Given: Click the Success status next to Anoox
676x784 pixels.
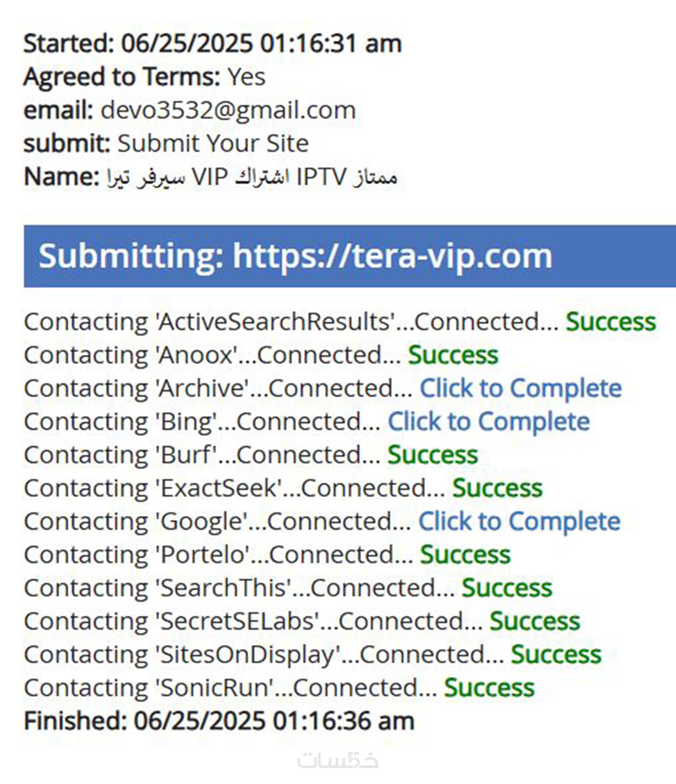Looking at the screenshot, I should coord(453,355).
